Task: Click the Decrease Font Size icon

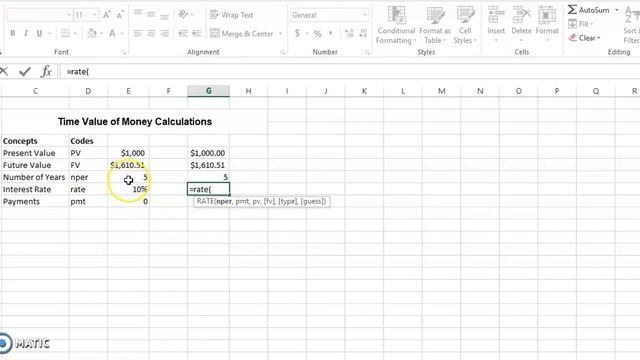Action: [x=120, y=15]
